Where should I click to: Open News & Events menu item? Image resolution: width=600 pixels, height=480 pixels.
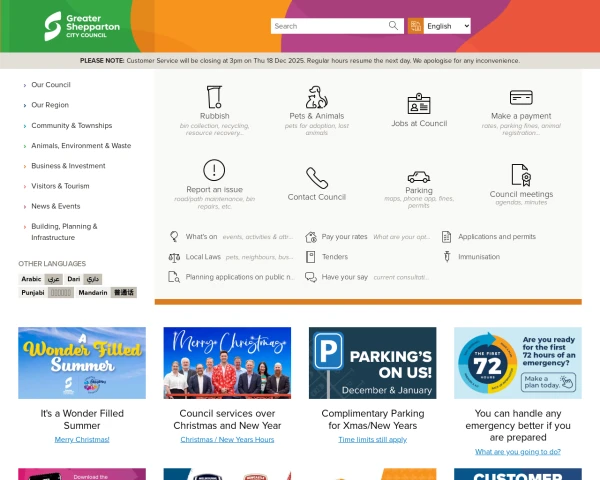pyautogui.click(x=56, y=206)
